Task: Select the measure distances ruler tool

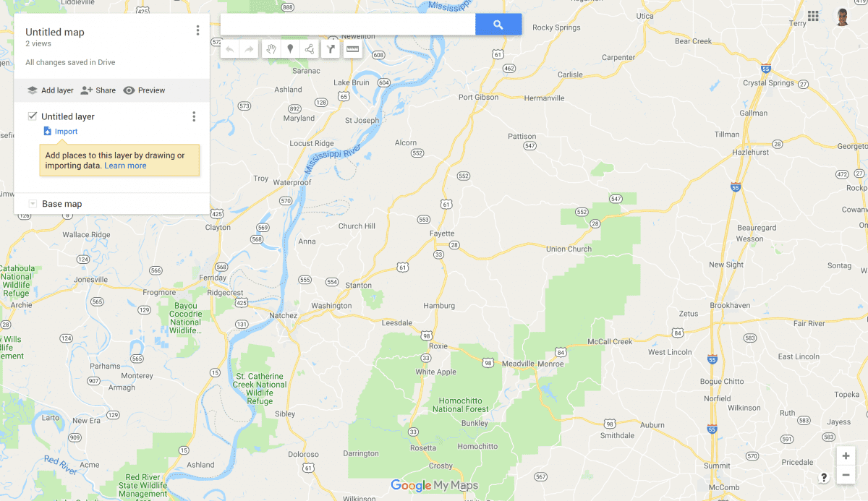Action: point(352,49)
